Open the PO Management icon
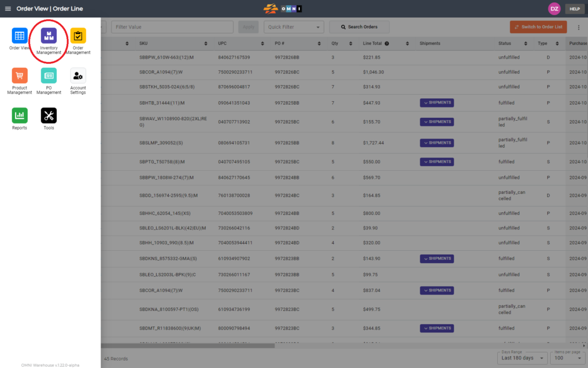This screenshot has height=368, width=588. point(49,76)
